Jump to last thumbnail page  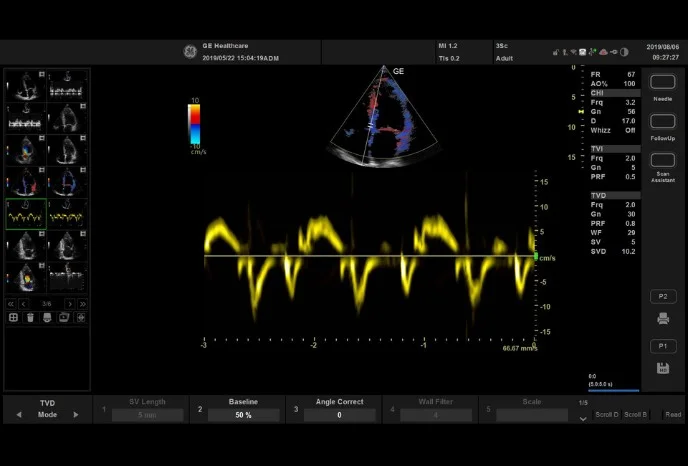tap(82, 303)
